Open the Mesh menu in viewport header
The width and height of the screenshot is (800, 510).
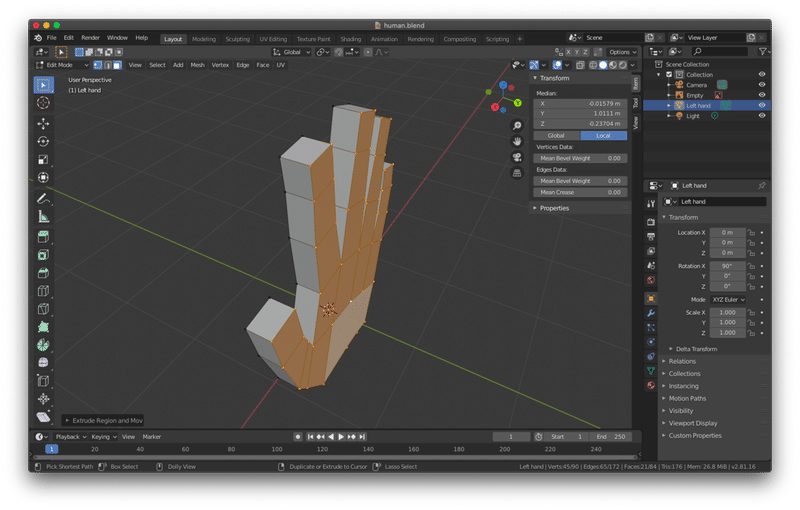pyautogui.click(x=197, y=65)
